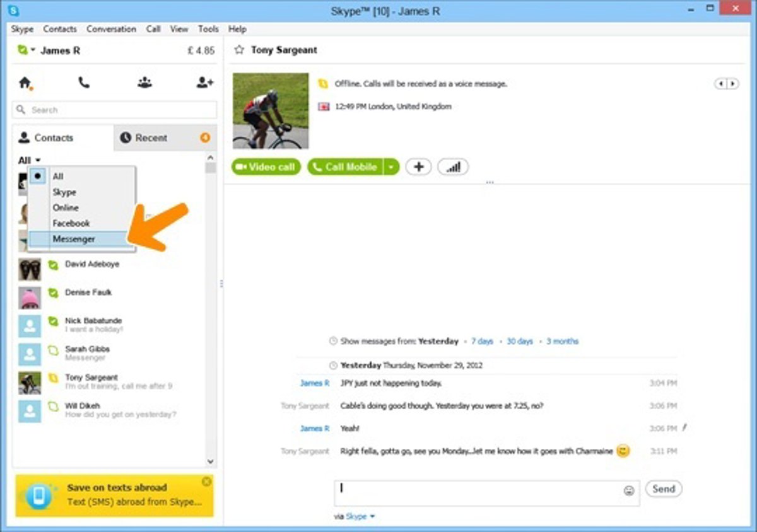Screen dimensions: 757x532
Task: Click the plus button beside Call Mobile
Action: click(418, 167)
